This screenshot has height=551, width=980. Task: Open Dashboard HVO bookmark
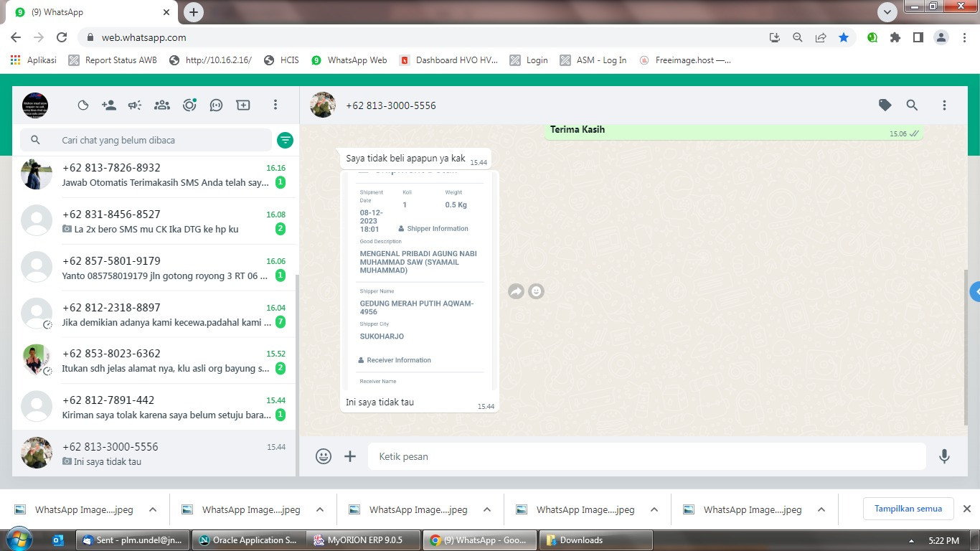pos(449,60)
